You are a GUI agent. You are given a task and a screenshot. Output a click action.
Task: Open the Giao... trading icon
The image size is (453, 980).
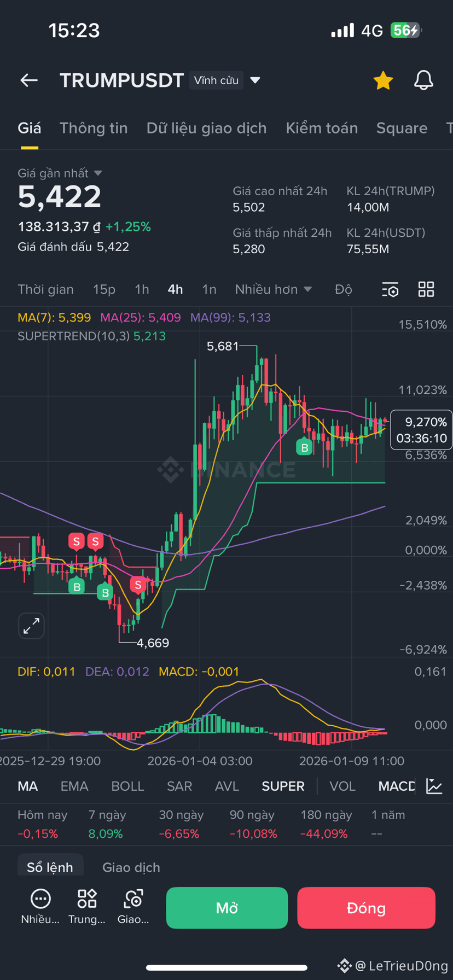(x=133, y=908)
